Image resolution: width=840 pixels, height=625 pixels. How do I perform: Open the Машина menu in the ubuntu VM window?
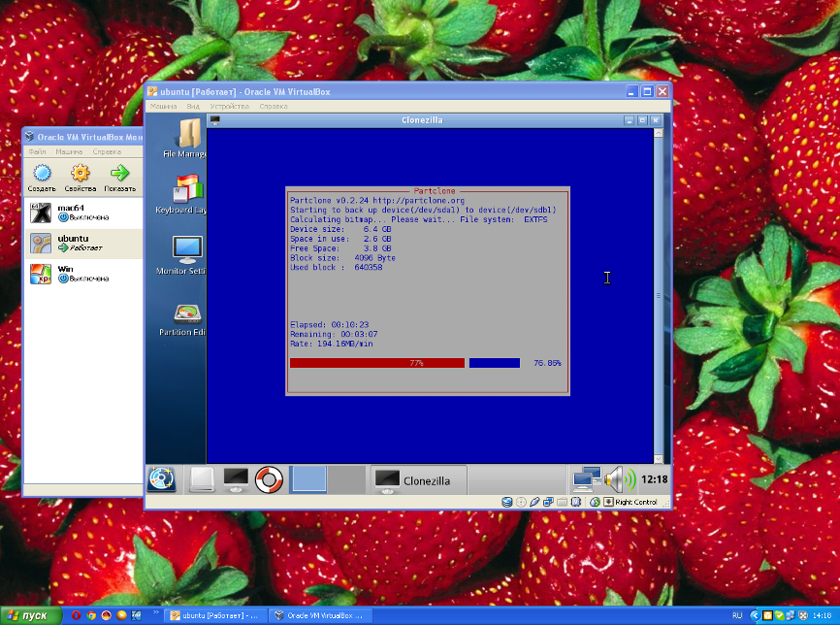pos(163,106)
